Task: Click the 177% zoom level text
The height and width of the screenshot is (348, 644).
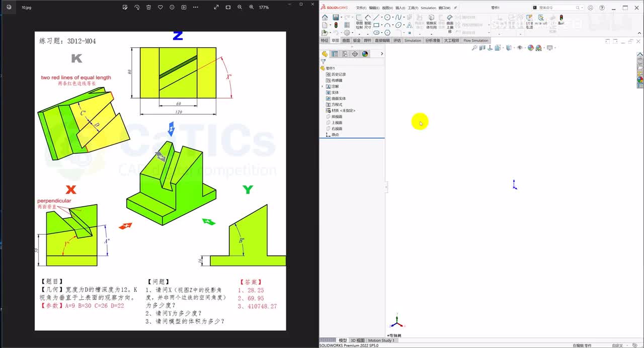Action: pos(264,8)
